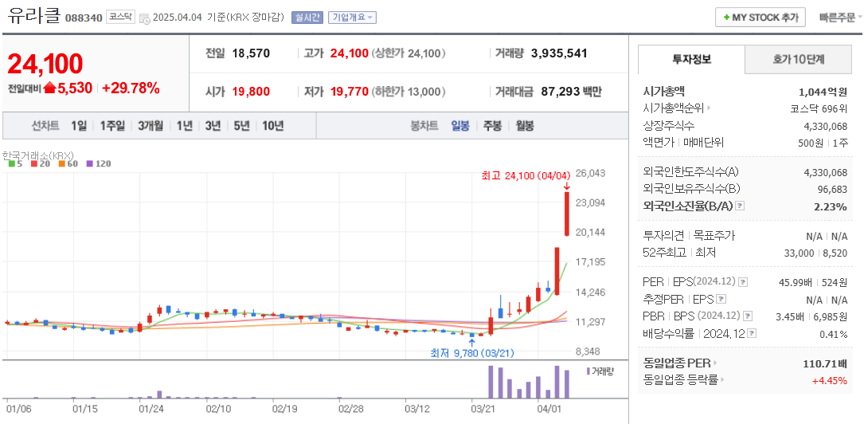This screenshot has width=868, height=424.
Task: Click the 실시간 badge
Action: [x=307, y=18]
